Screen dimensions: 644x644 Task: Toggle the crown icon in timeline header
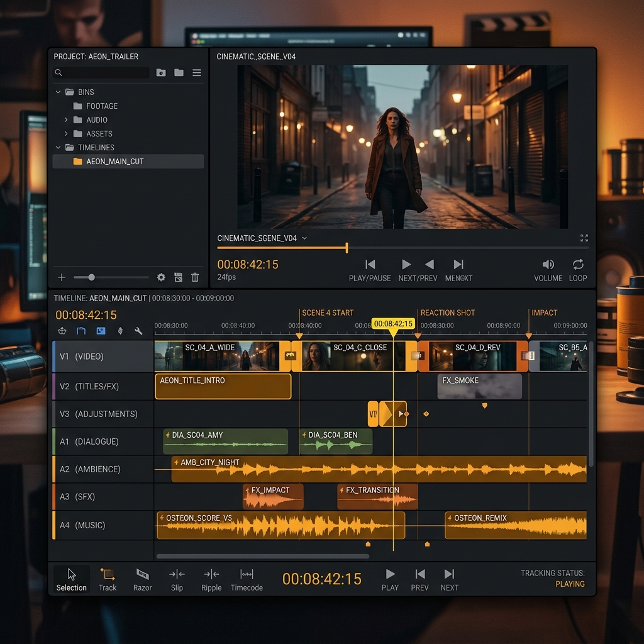(x=62, y=331)
